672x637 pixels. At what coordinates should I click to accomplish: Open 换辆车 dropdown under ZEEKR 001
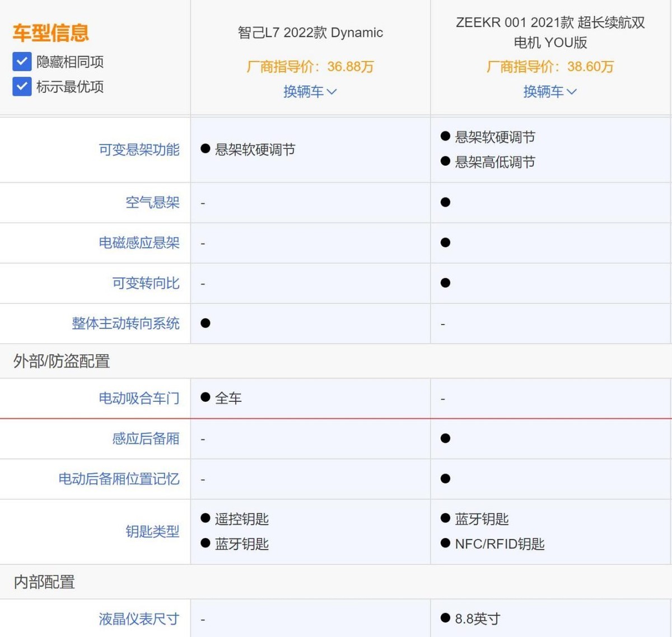point(550,91)
